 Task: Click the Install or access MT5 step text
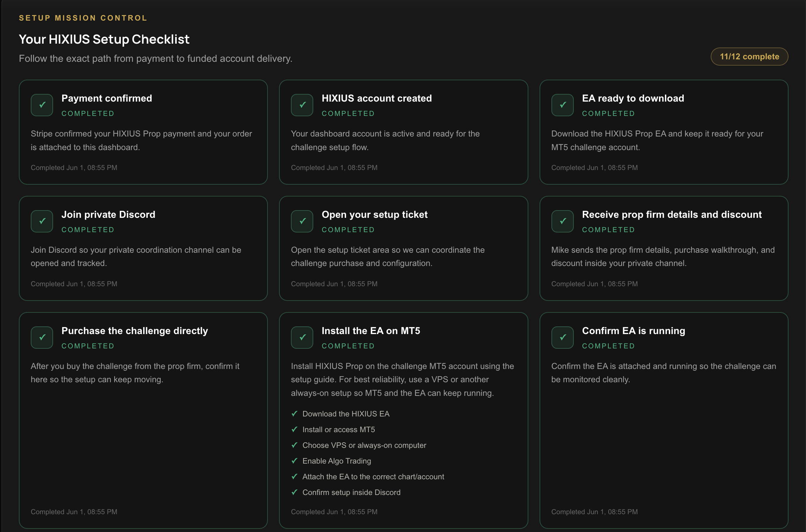339,429
